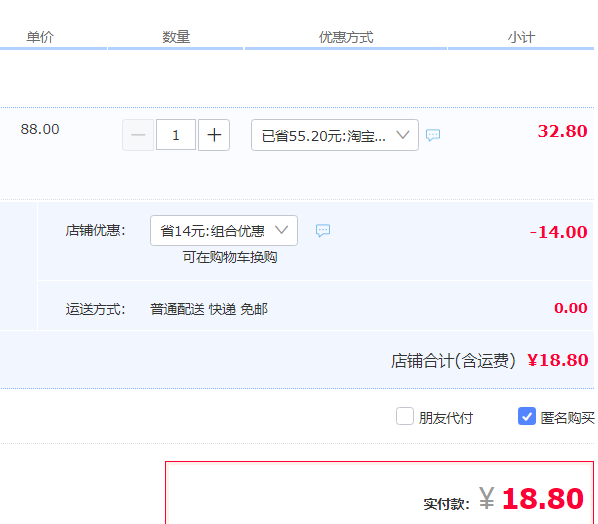This screenshot has width=598, height=524.
Task: Open the 已省55.20元 discount dropdown
Action: (x=335, y=135)
